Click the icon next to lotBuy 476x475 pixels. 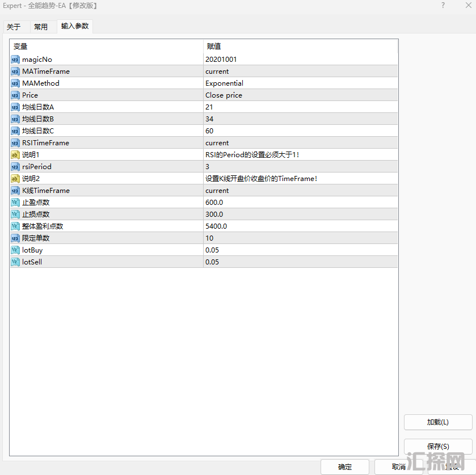pyautogui.click(x=15, y=250)
